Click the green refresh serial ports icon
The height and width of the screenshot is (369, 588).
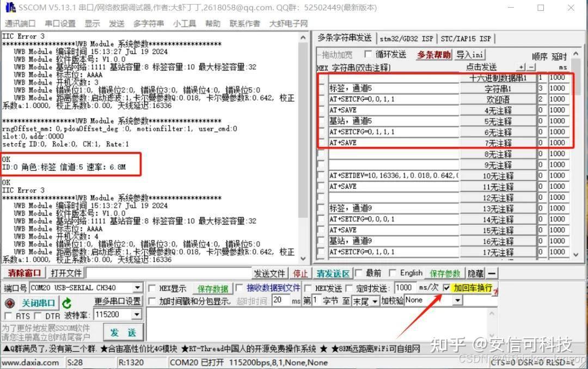(68, 303)
